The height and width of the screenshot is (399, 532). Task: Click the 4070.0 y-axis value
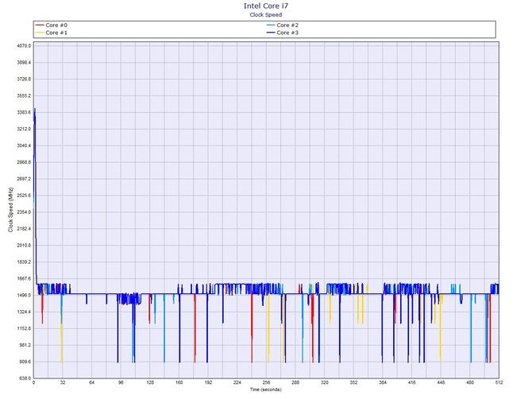pyautogui.click(x=24, y=46)
